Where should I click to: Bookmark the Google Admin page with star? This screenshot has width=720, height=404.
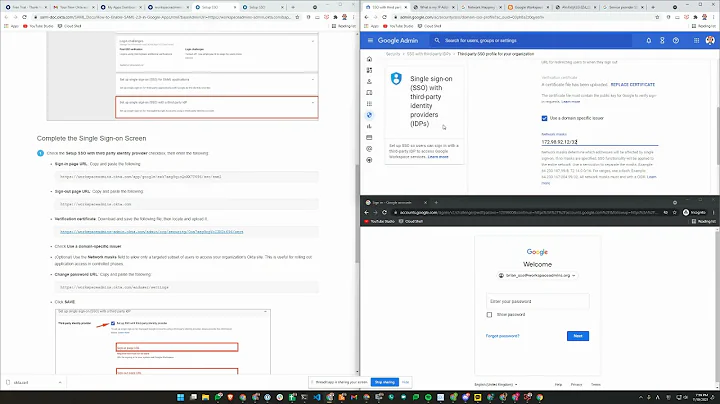point(657,17)
